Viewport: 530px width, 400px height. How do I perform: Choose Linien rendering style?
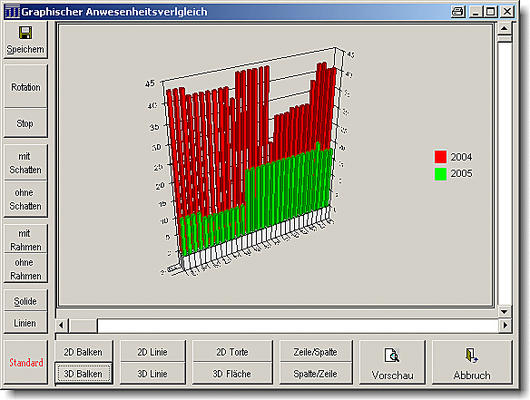pos(25,323)
